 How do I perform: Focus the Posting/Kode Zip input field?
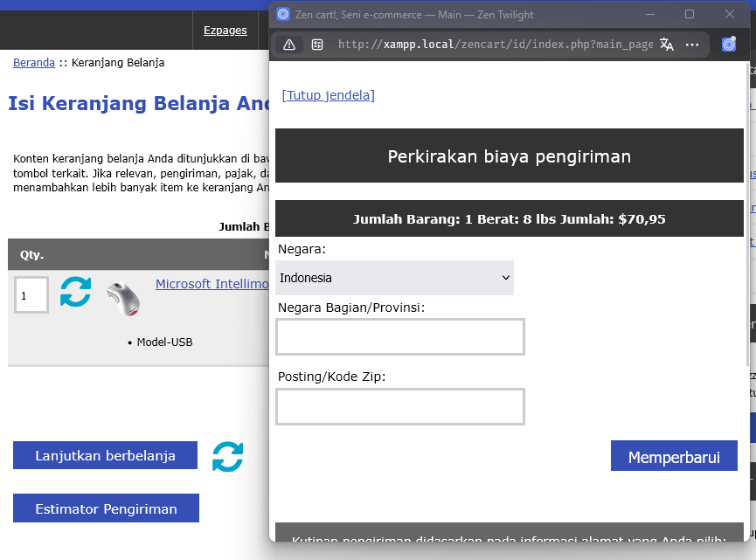[400, 407]
